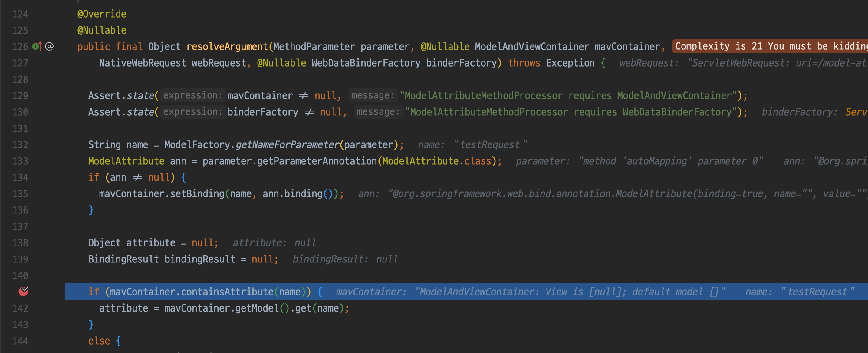Click the 'bindingResult: null' inline debug hint
Viewport: 868px width, 353px height.
tap(345, 259)
